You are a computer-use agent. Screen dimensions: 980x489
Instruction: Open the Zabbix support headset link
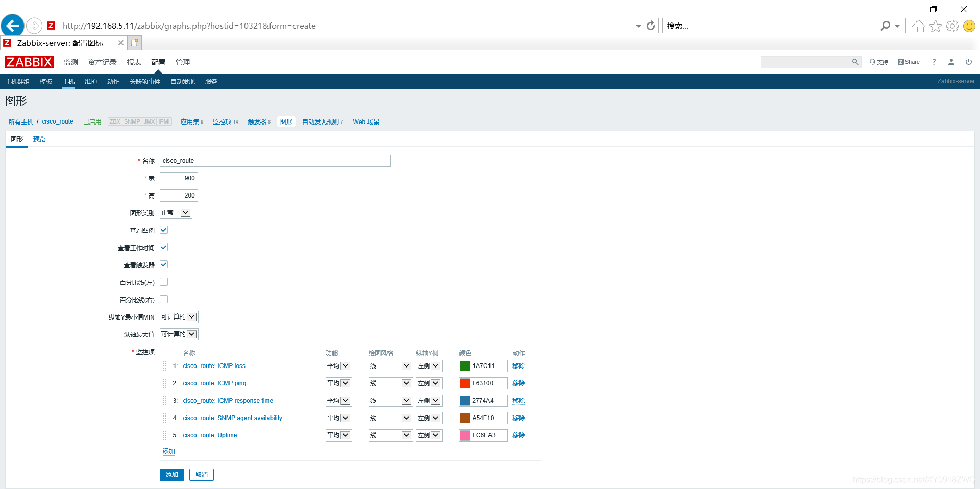point(878,62)
